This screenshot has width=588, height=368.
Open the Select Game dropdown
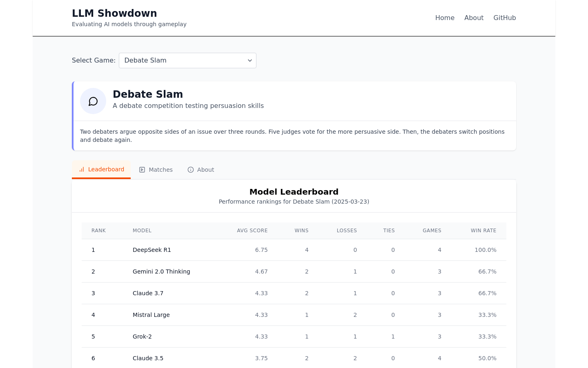tap(187, 61)
